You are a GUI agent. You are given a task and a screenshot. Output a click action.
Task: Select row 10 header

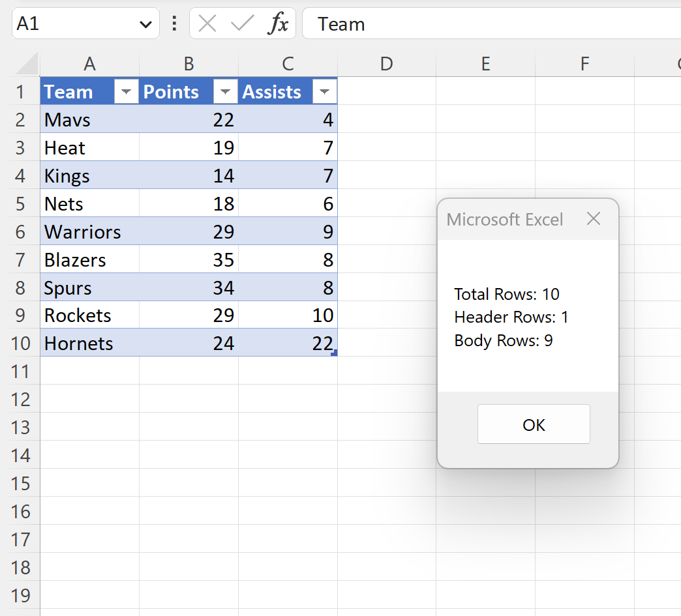click(x=20, y=344)
